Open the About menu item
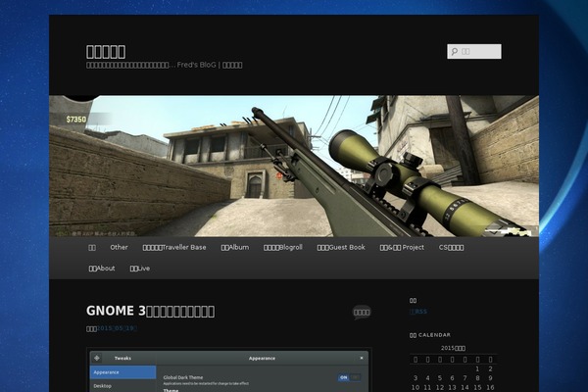This screenshot has width=588, height=392. tap(102, 269)
